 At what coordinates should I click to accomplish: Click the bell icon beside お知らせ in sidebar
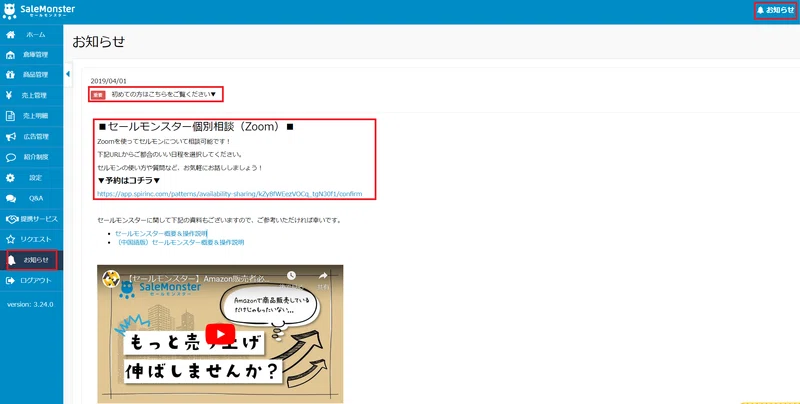(x=11, y=260)
